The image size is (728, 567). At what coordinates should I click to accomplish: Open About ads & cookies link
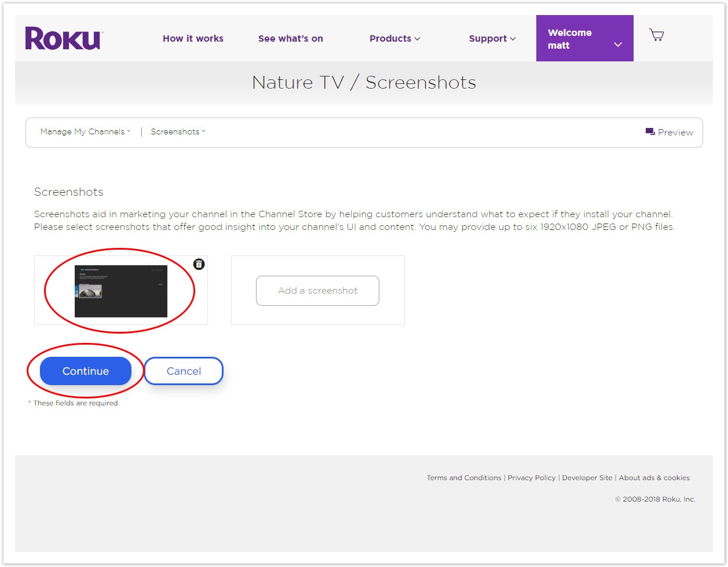point(654,478)
